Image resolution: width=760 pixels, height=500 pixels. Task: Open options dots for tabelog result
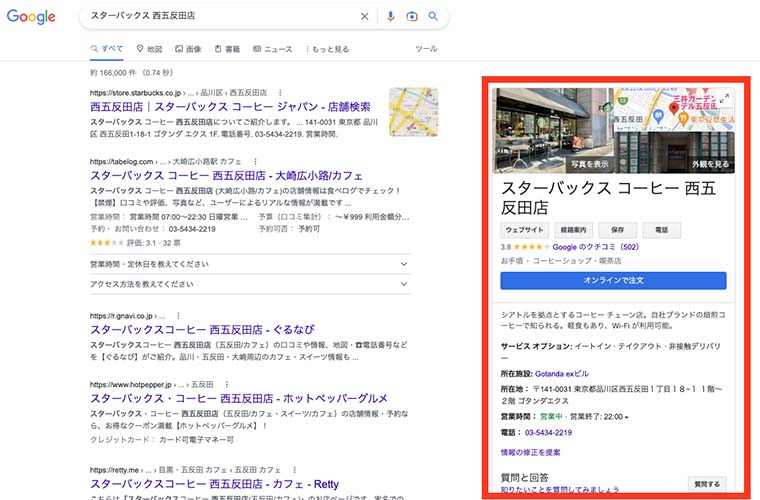coord(255,161)
